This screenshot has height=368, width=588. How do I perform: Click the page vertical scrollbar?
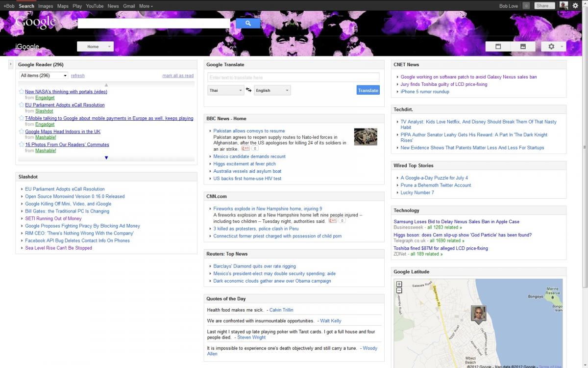(x=585, y=147)
